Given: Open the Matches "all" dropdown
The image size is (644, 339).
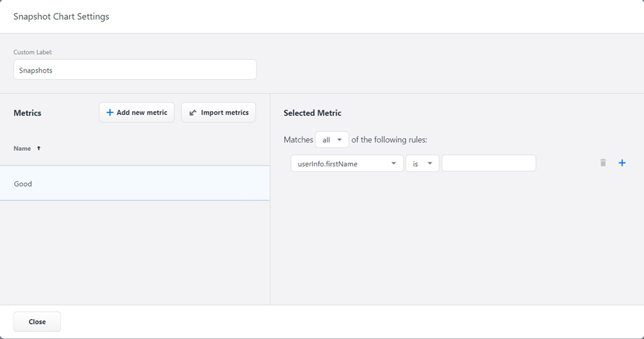Looking at the screenshot, I should coord(332,140).
